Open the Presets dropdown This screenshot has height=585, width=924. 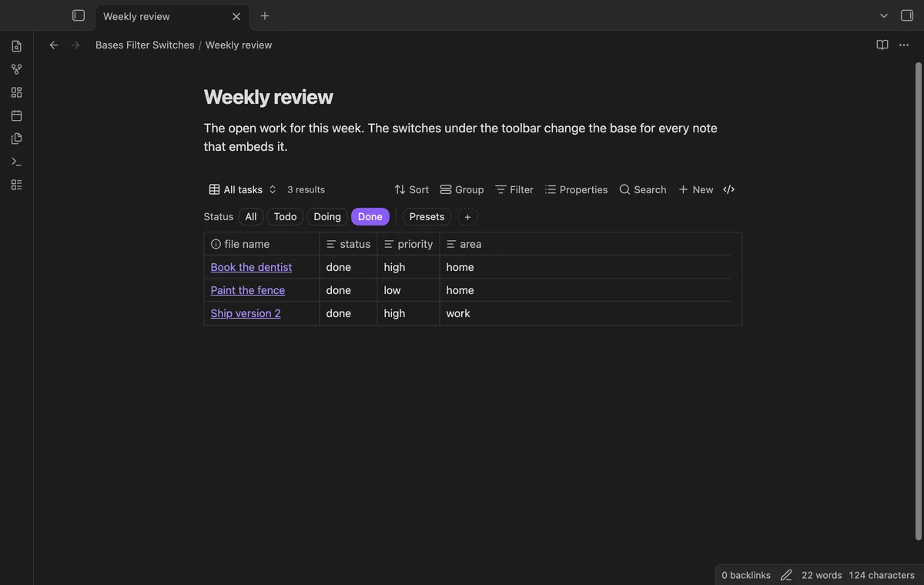point(427,217)
